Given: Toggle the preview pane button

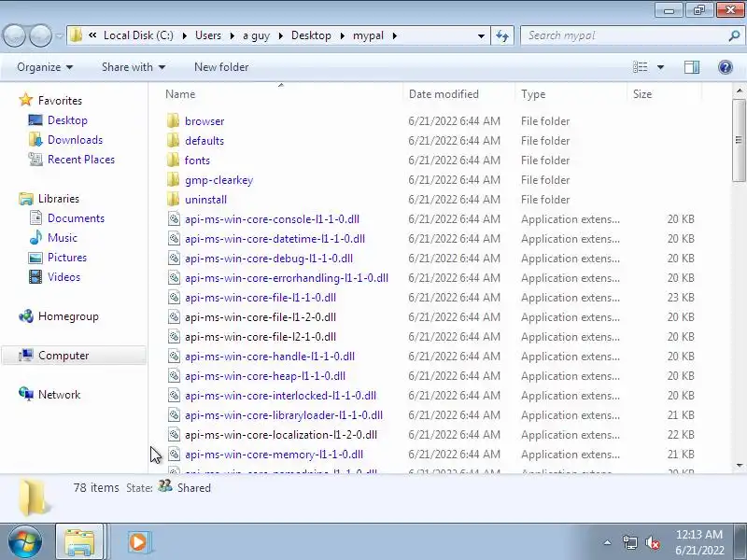Looking at the screenshot, I should (x=692, y=67).
